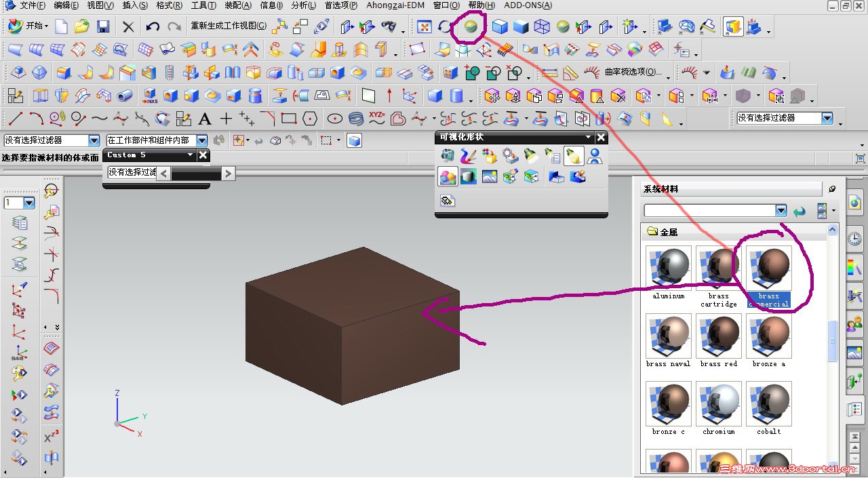Click the green spotlight icon in visualization toolbar
This screenshot has height=478, width=868.
[x=531, y=157]
